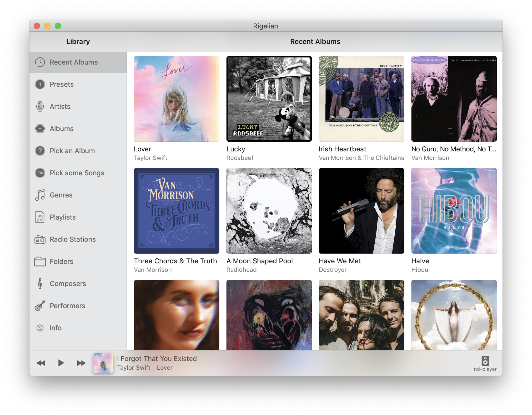This screenshot has width=532, height=415.
Task: Open the Irish Heartbeat album cover
Action: (x=362, y=99)
